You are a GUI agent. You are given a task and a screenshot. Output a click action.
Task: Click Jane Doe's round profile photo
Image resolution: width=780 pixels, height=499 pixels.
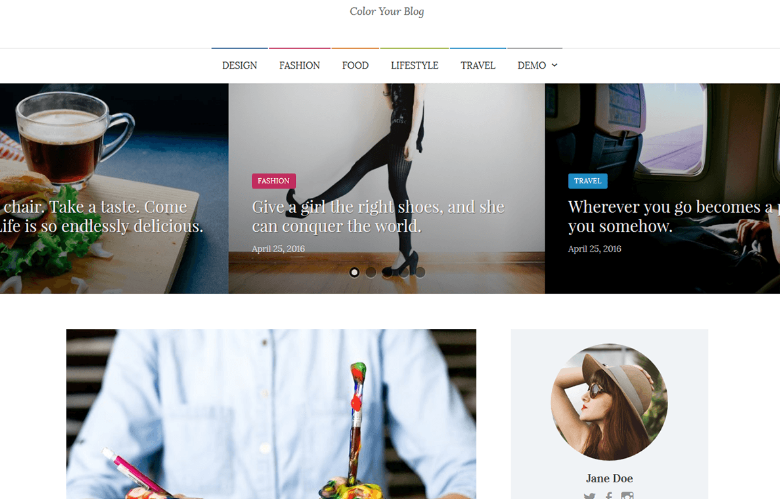click(609, 401)
